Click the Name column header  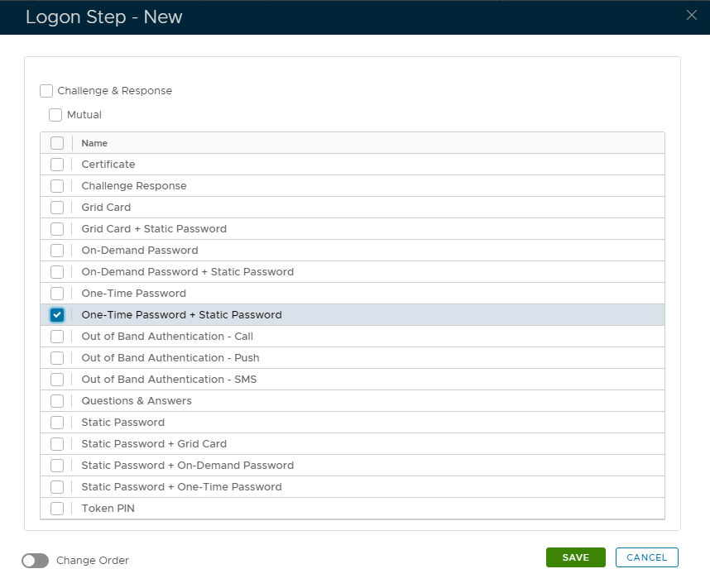click(94, 143)
